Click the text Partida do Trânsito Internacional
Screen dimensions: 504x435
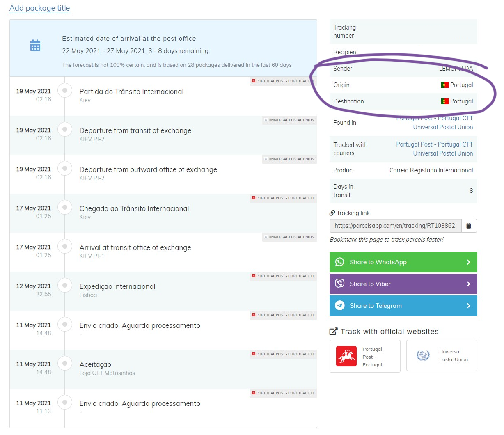131,92
